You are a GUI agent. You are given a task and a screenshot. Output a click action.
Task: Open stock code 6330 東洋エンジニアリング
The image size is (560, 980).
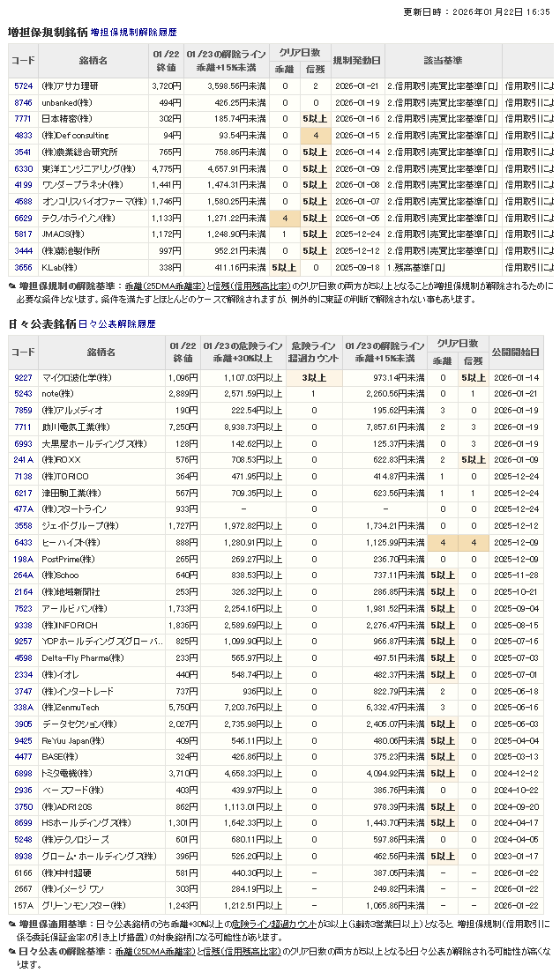pyautogui.click(x=23, y=168)
